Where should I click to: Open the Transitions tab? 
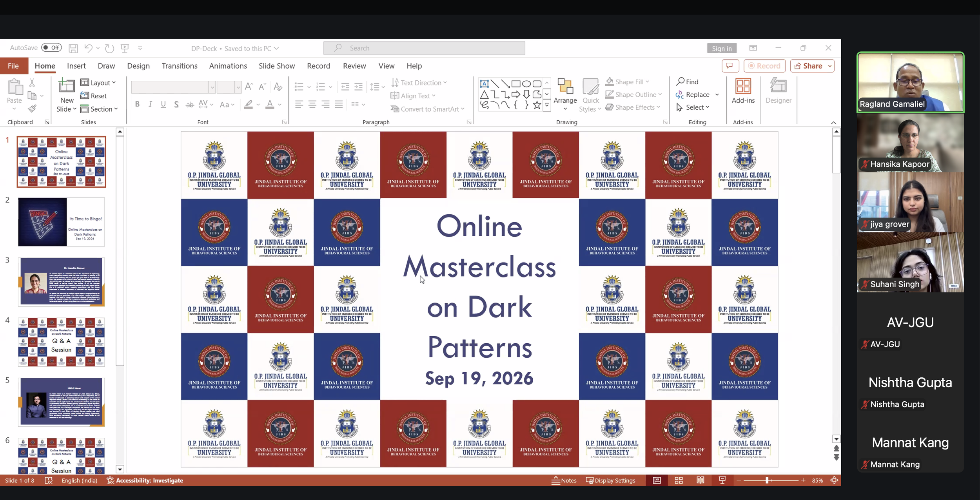(x=180, y=66)
